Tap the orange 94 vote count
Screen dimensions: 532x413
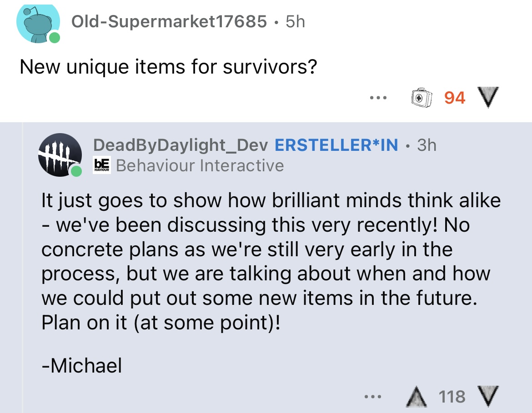click(x=455, y=98)
